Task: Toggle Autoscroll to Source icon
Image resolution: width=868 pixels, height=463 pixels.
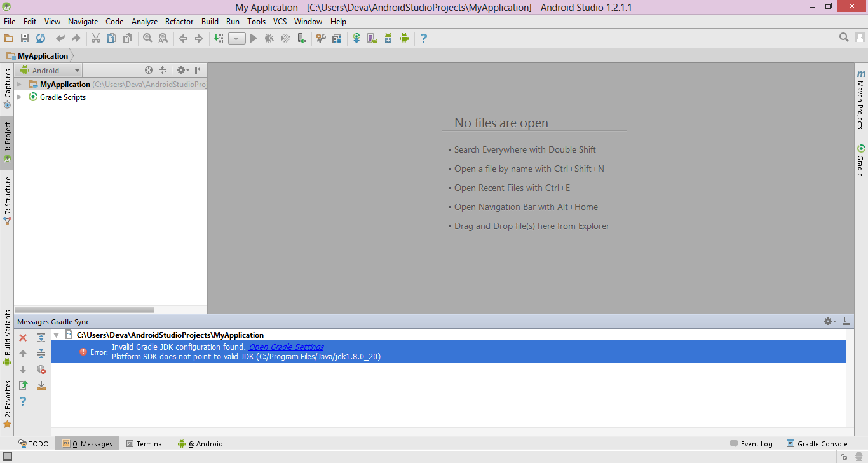Action: click(41, 385)
